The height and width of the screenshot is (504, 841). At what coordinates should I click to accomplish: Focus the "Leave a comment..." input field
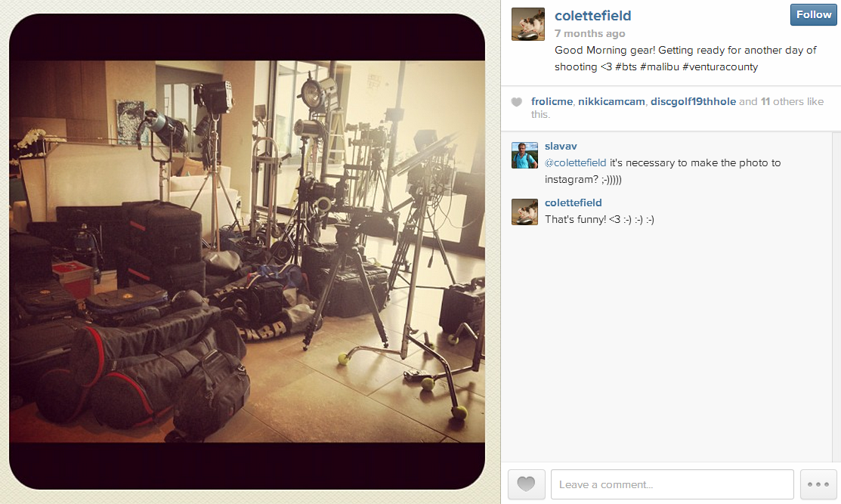(x=672, y=484)
